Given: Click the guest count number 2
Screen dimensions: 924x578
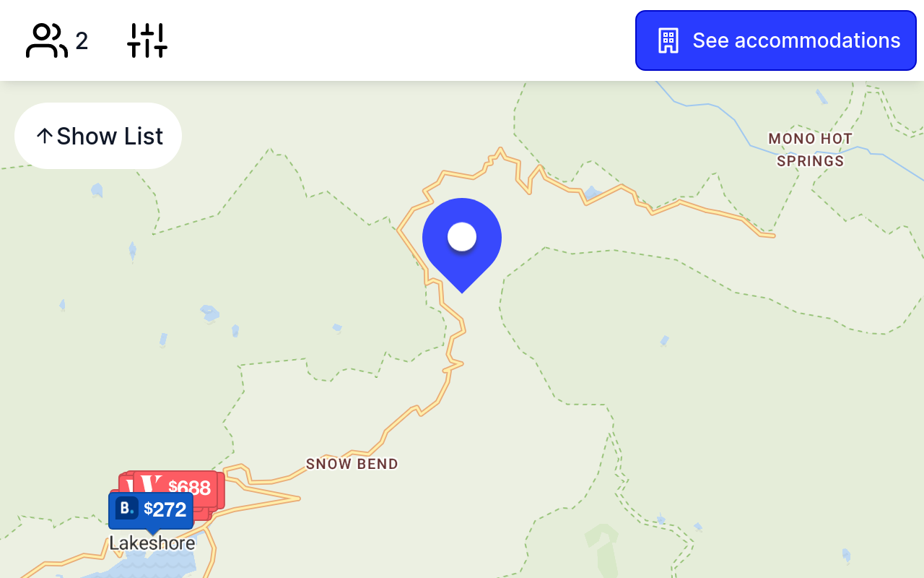Looking at the screenshot, I should point(82,41).
